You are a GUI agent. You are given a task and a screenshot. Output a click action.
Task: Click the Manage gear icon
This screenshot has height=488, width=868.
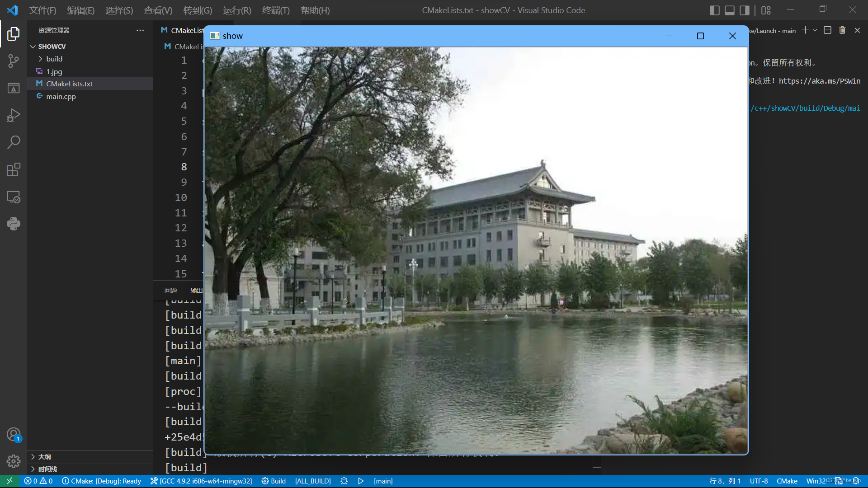tap(14, 461)
